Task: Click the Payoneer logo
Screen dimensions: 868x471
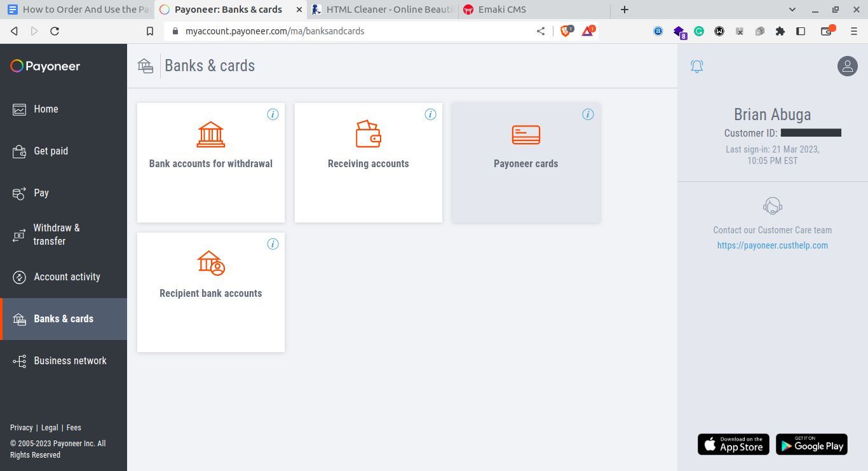Action: pyautogui.click(x=44, y=66)
